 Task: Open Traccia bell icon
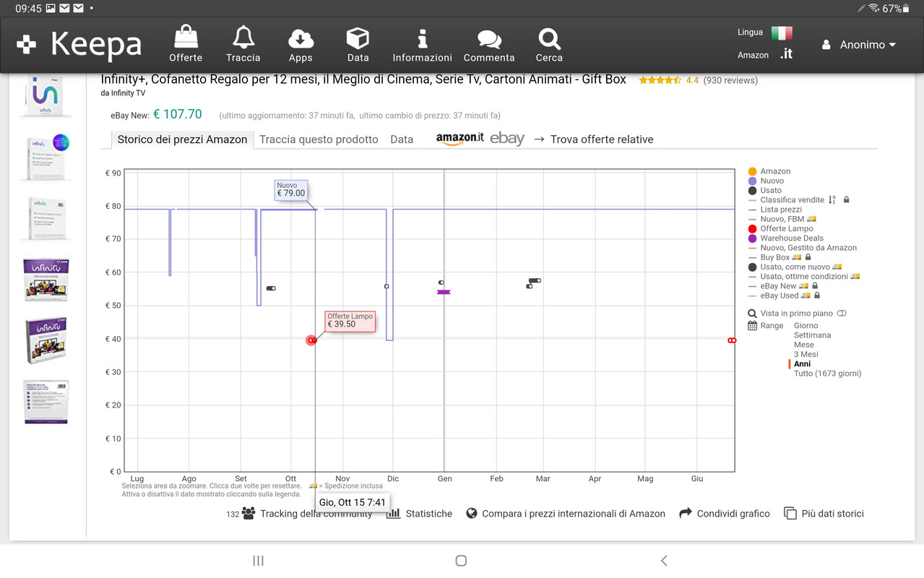pyautogui.click(x=243, y=37)
